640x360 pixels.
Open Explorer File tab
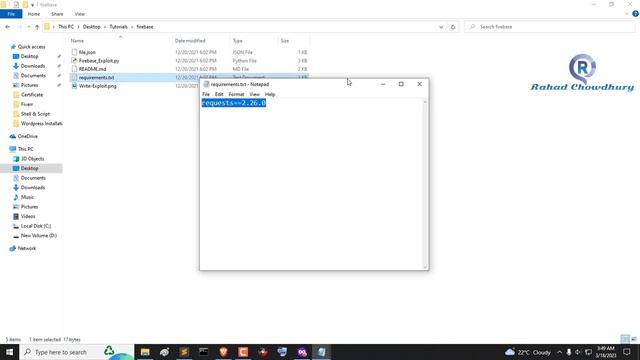(11, 14)
